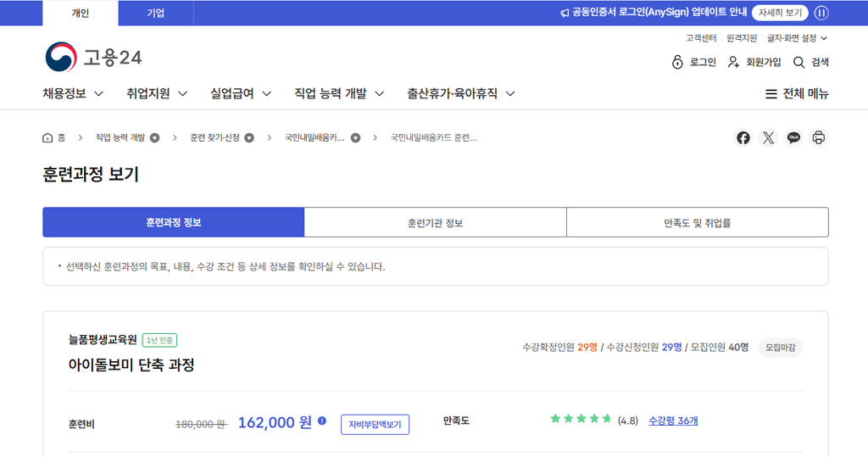
Task: Open 로그인 lock icon link
Action: click(x=677, y=62)
